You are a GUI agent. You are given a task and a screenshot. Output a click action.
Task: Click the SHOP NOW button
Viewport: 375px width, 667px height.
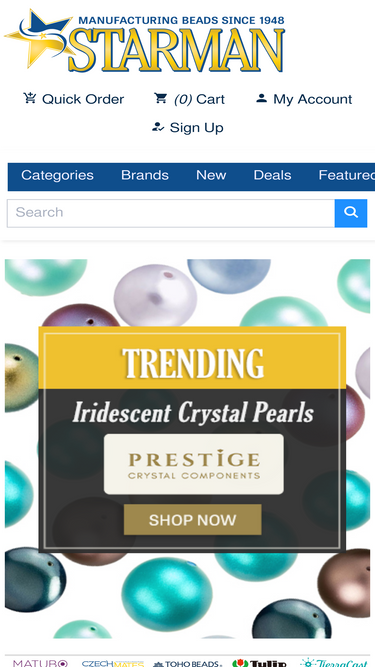tap(193, 519)
